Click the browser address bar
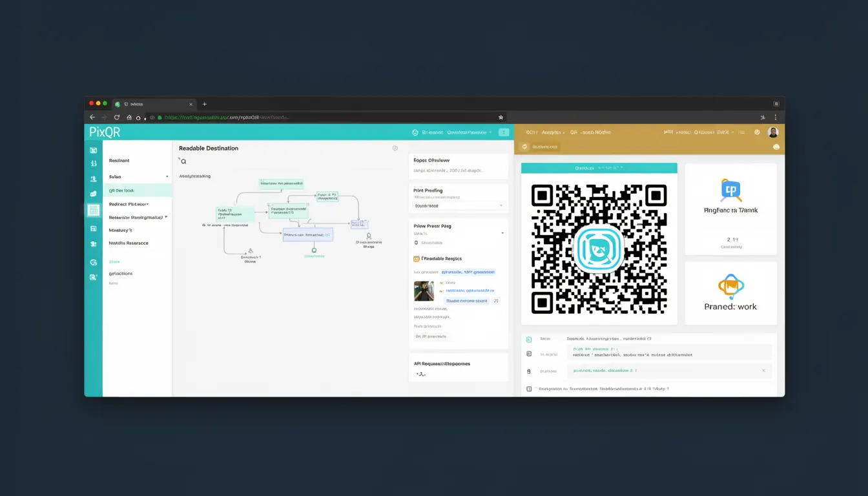This screenshot has height=496, width=868. pos(326,118)
